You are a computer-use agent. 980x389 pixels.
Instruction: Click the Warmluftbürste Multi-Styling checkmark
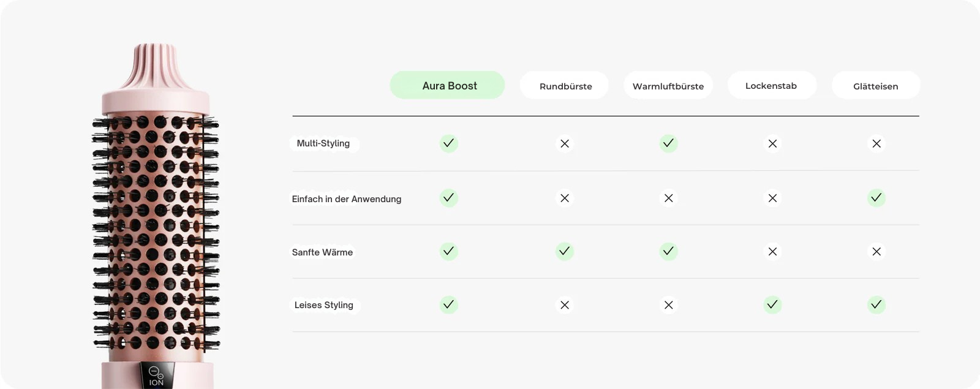(668, 143)
